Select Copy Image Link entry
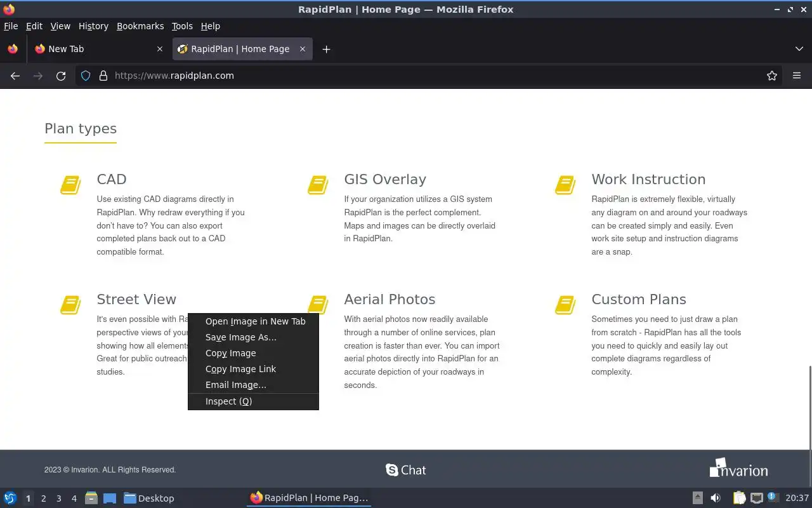The height and width of the screenshot is (508, 812). click(x=253, y=369)
